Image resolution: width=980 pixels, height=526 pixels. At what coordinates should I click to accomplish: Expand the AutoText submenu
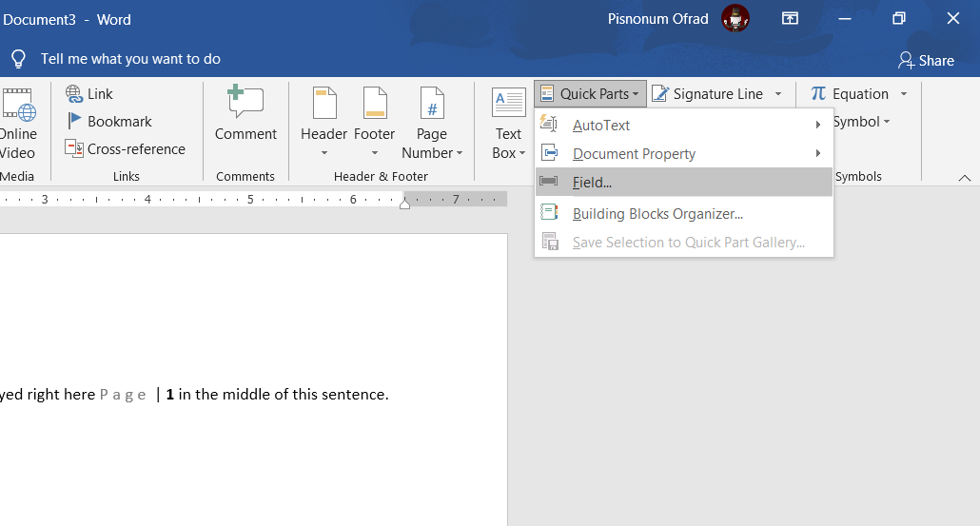[684, 125]
